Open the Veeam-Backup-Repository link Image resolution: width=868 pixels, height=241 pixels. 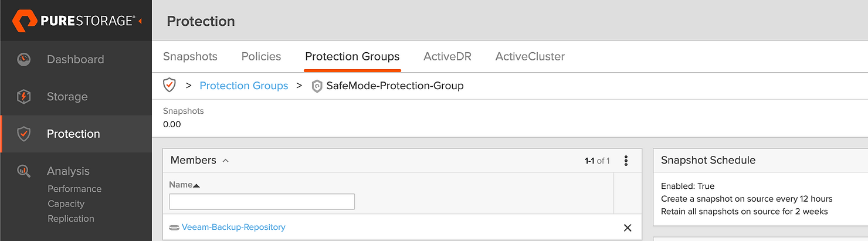233,227
